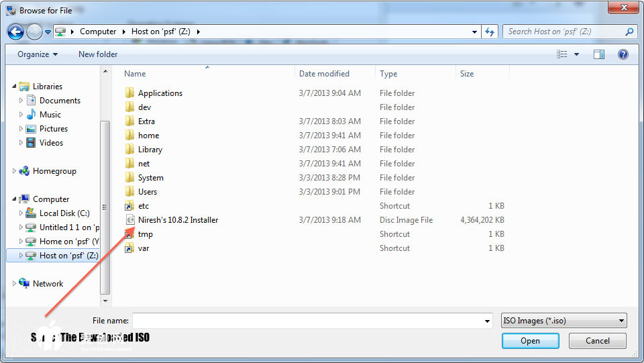The image size is (644, 363).
Task: Expand the Network tree node
Action: click(x=15, y=284)
